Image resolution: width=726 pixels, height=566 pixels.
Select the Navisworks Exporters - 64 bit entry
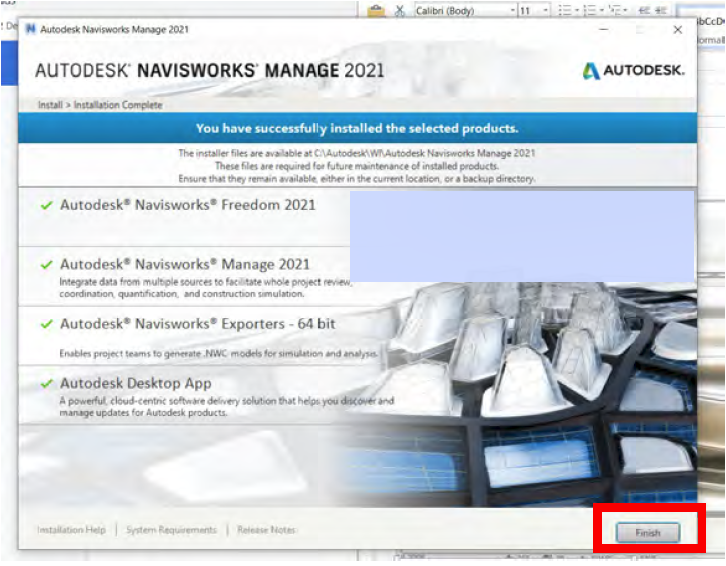click(198, 323)
